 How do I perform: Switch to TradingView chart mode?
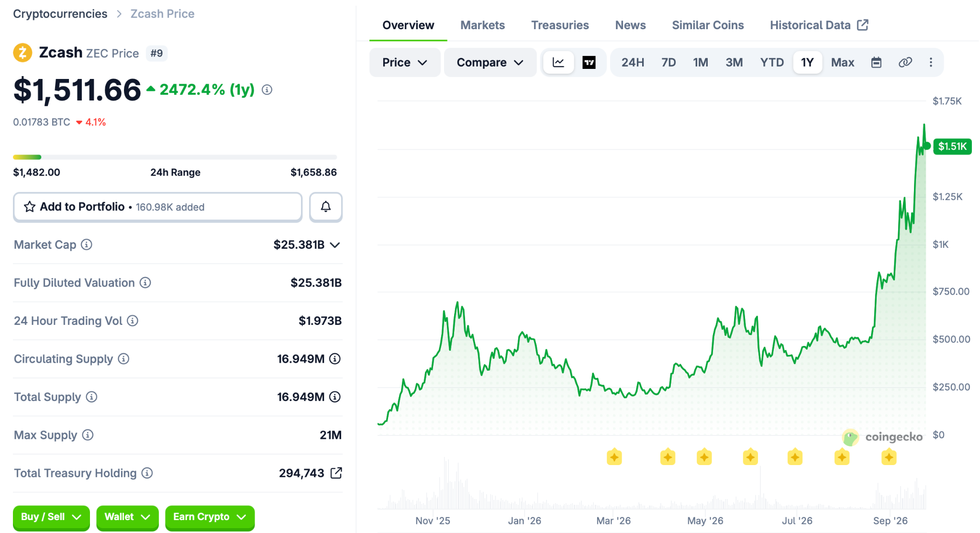click(x=589, y=62)
